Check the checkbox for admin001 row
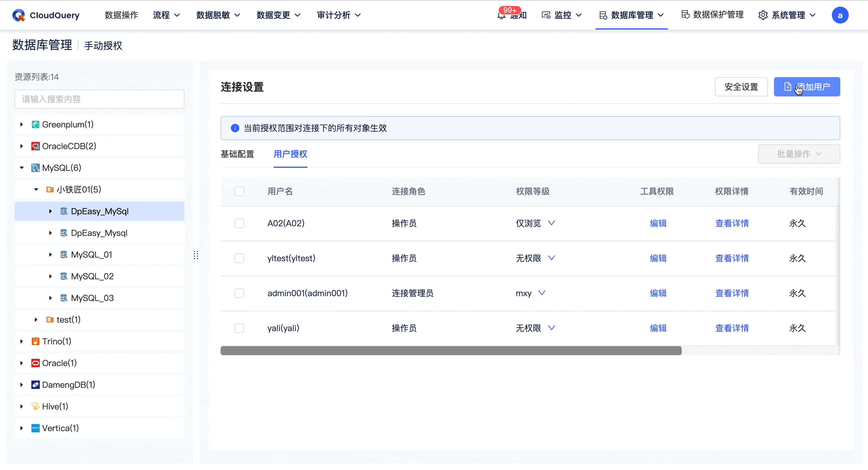 (x=239, y=293)
